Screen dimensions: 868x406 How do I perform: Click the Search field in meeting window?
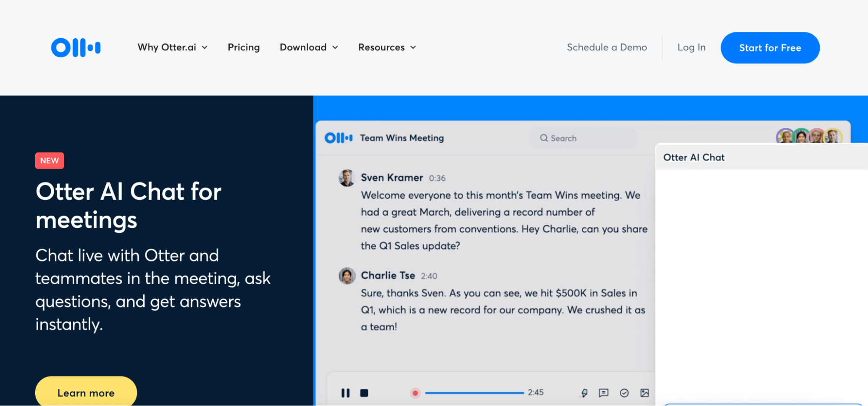tap(583, 138)
